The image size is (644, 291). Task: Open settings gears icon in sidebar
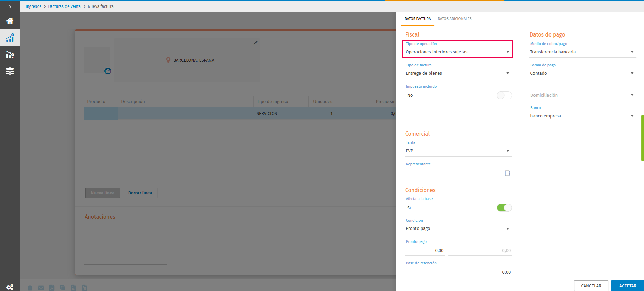(10, 287)
